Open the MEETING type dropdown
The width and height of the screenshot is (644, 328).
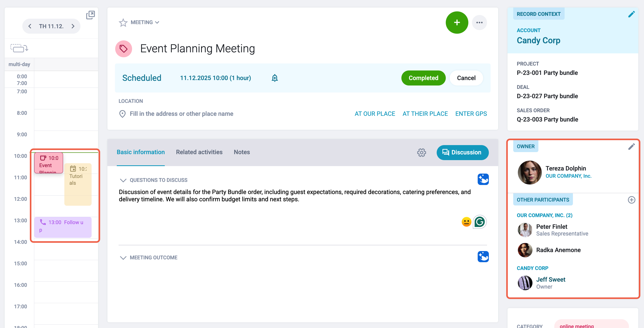click(145, 22)
